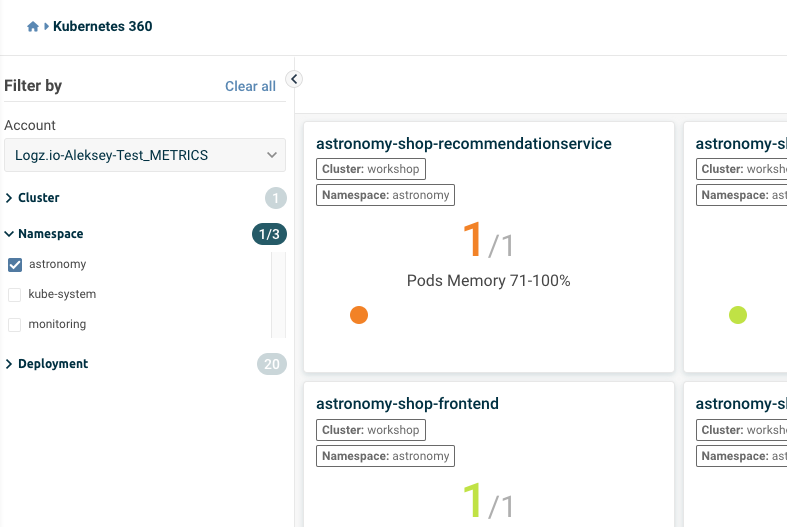Collapse the filter sidebar with arrow button
The image size is (787, 527).
click(x=294, y=79)
